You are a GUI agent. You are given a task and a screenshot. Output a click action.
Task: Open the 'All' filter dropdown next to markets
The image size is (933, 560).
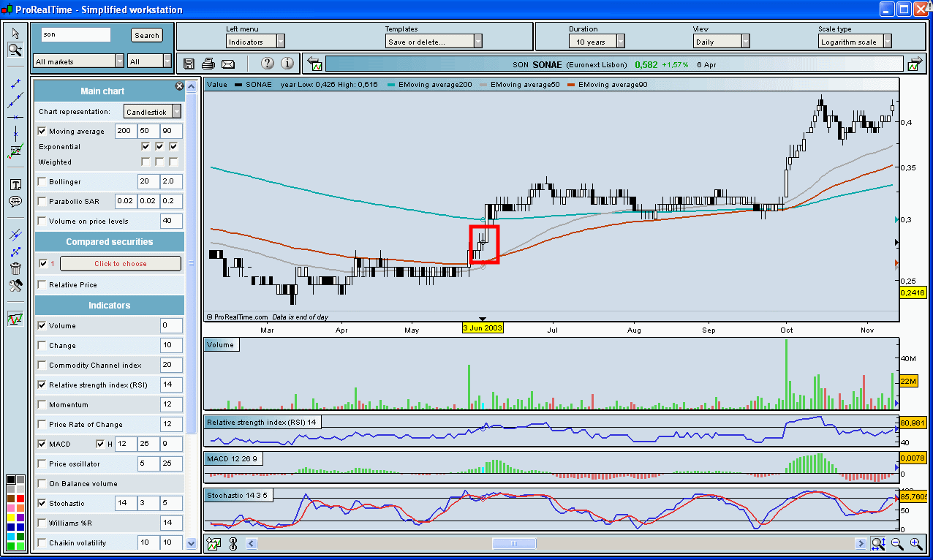tap(149, 61)
